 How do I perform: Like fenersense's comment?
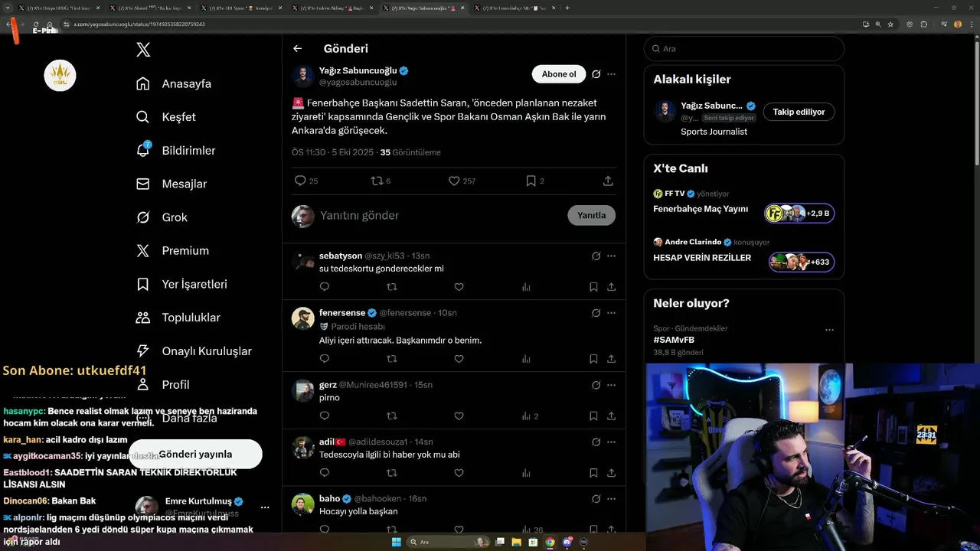click(459, 359)
